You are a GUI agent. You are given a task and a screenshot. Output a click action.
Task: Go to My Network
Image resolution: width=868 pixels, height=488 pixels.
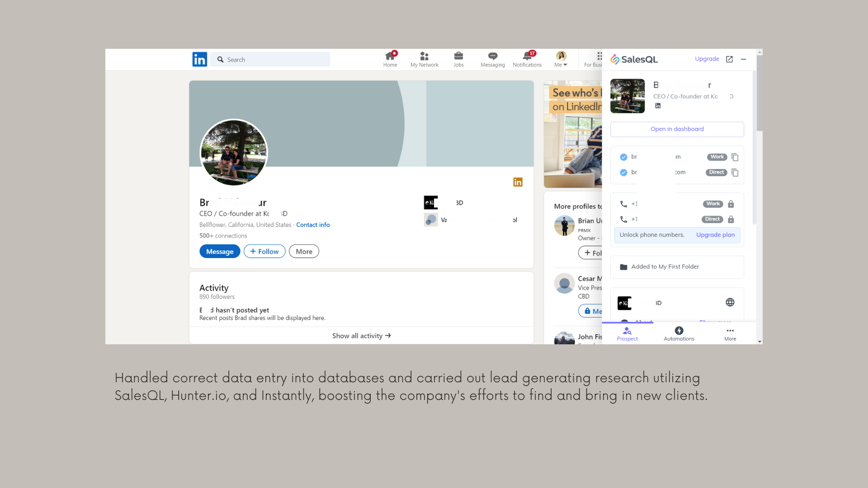tap(424, 59)
